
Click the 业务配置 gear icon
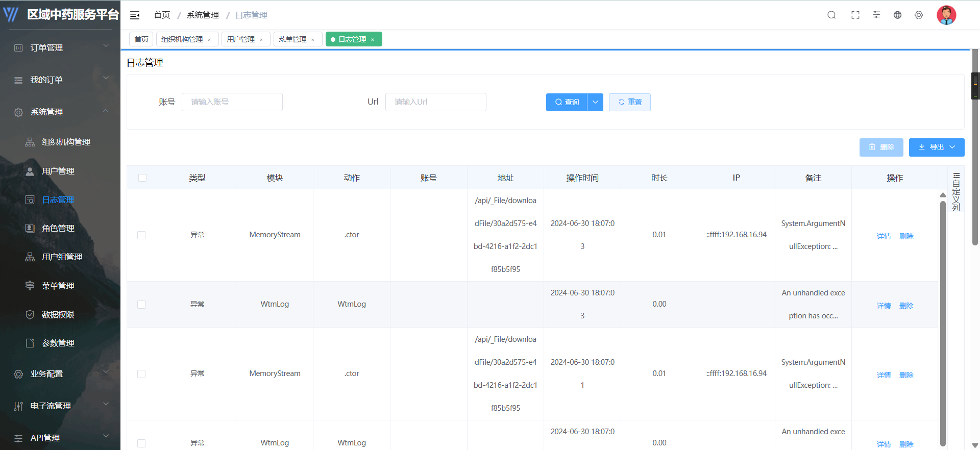[18, 374]
